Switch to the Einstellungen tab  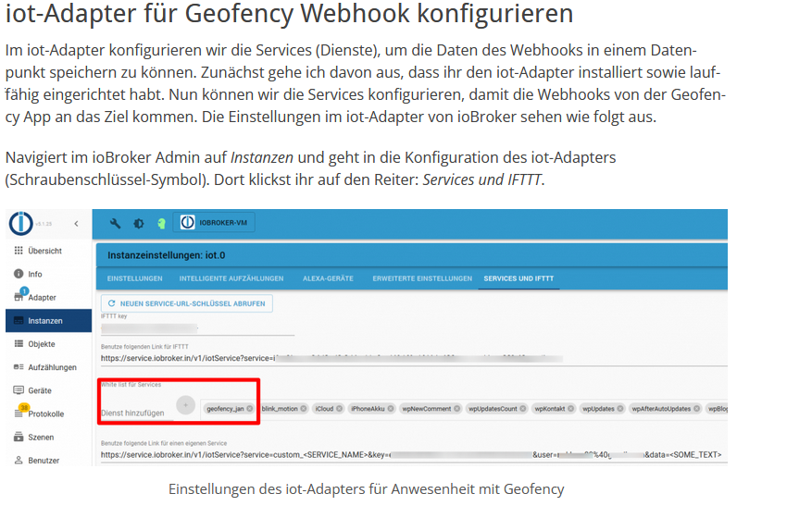coord(134,278)
